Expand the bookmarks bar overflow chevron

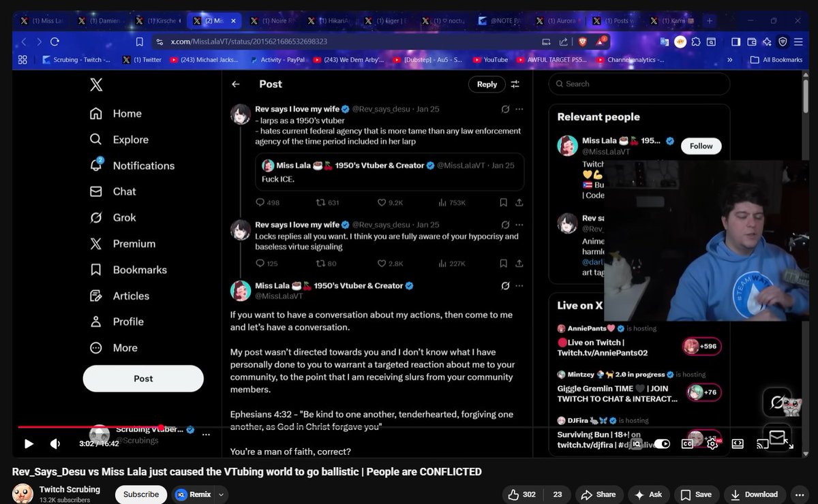[731, 60]
